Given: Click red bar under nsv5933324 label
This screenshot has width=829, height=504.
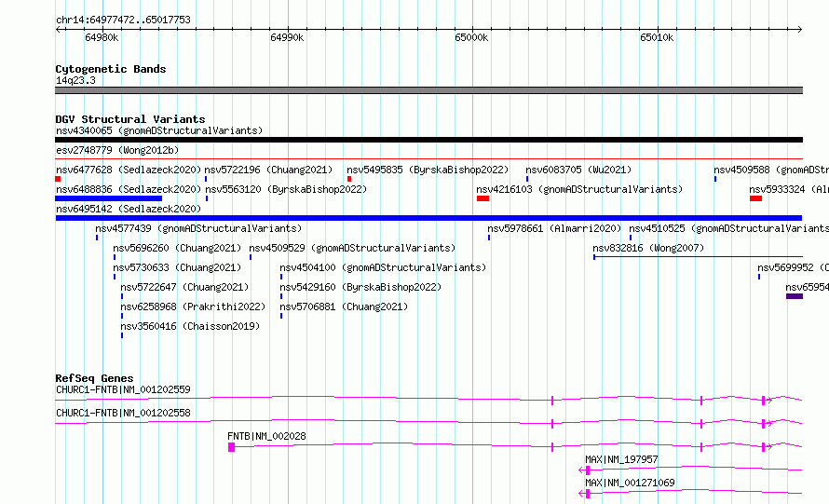Looking at the screenshot, I should pos(755,198).
